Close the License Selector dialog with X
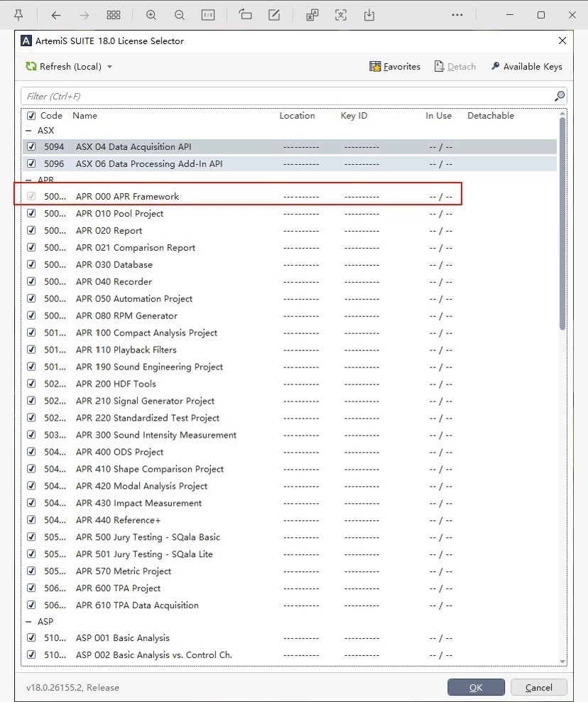Image resolution: width=588 pixels, height=702 pixels. tap(562, 40)
